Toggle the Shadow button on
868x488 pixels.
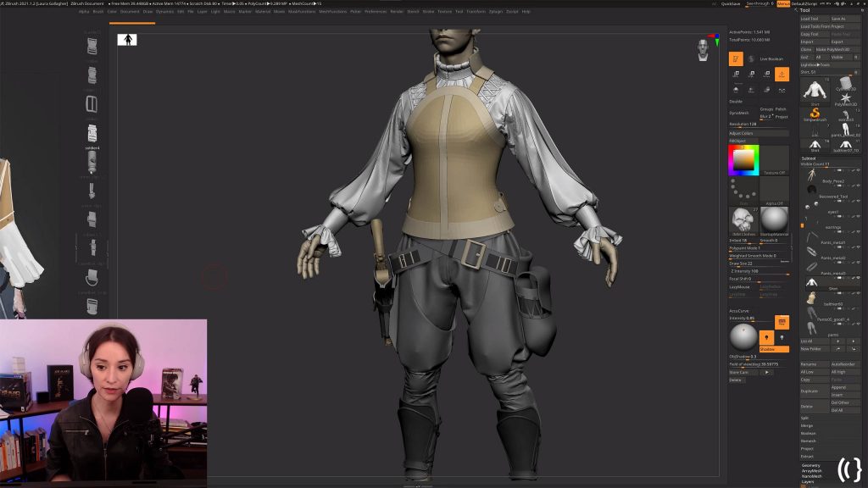tap(774, 349)
